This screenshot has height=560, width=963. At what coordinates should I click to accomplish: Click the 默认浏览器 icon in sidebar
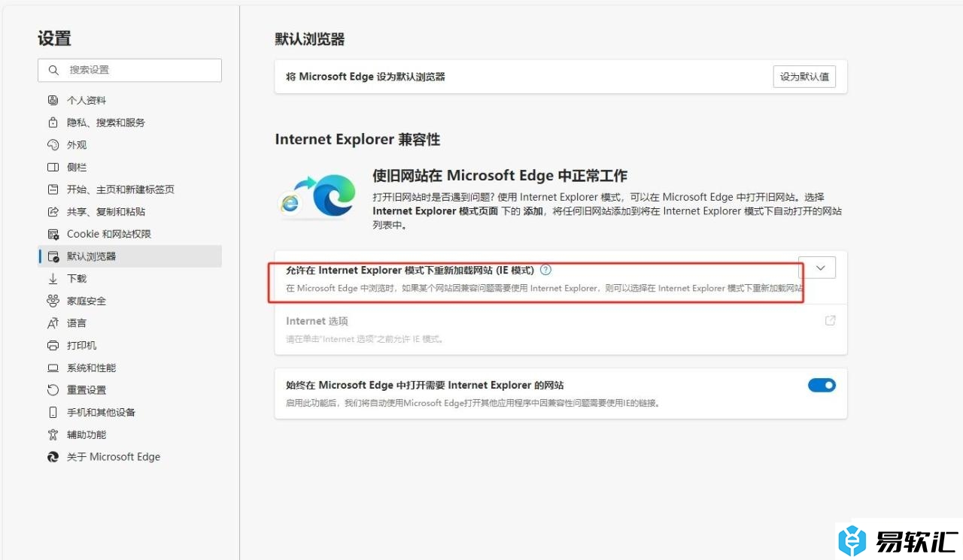coord(53,256)
